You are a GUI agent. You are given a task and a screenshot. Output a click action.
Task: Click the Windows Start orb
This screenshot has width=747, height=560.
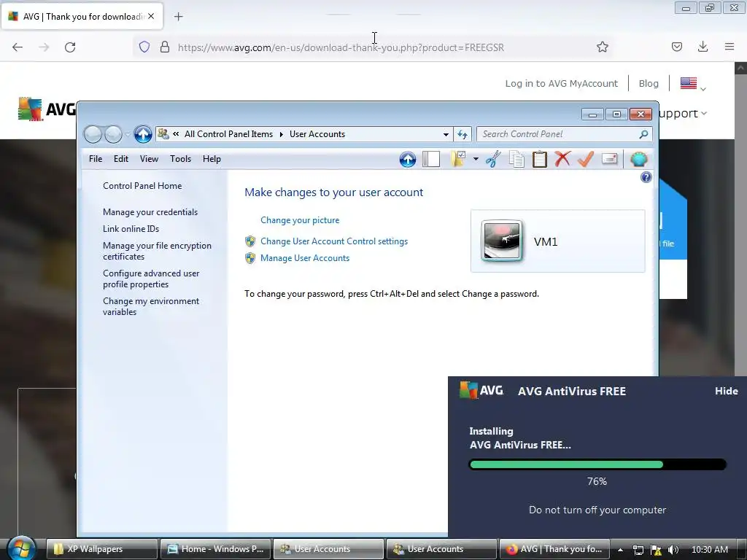pos(21,548)
